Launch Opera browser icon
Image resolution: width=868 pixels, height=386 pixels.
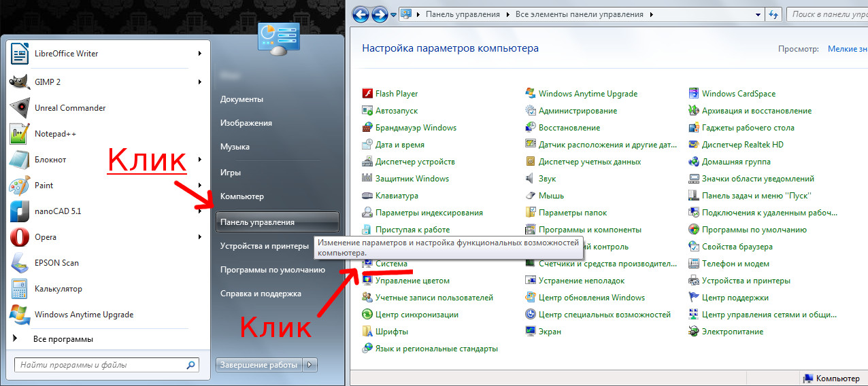pos(20,237)
